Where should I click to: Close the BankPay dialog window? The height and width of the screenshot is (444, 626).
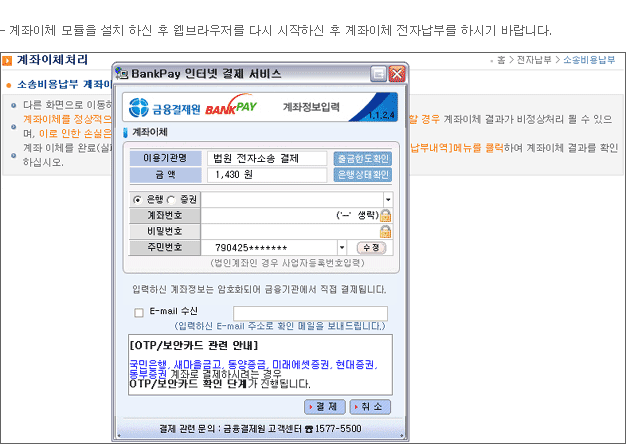pos(397,74)
